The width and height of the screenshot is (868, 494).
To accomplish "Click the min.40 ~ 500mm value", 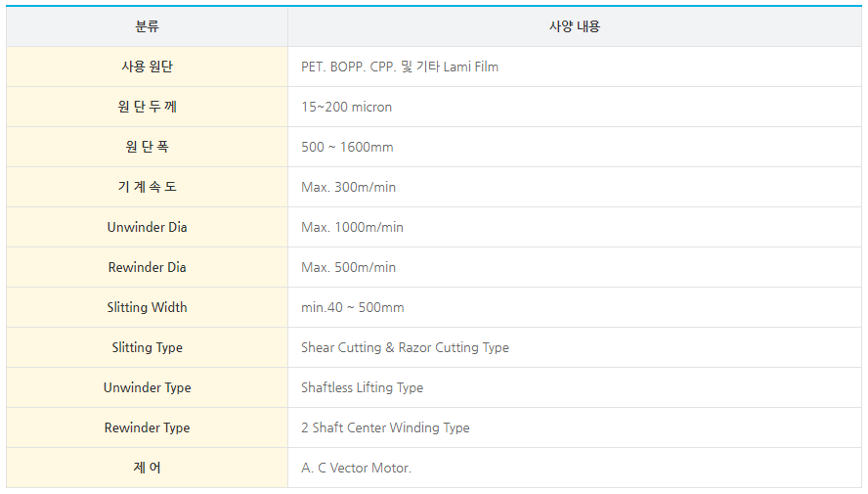I will [x=352, y=308].
